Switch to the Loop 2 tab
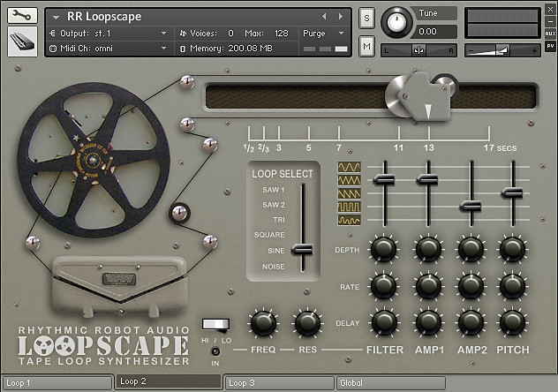 point(169,381)
